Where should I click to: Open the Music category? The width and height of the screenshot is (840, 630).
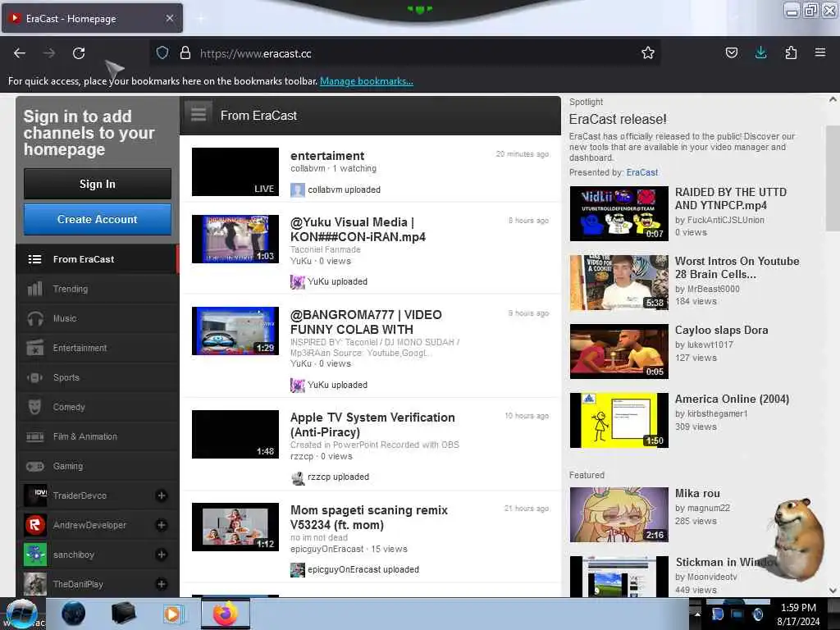point(97,318)
